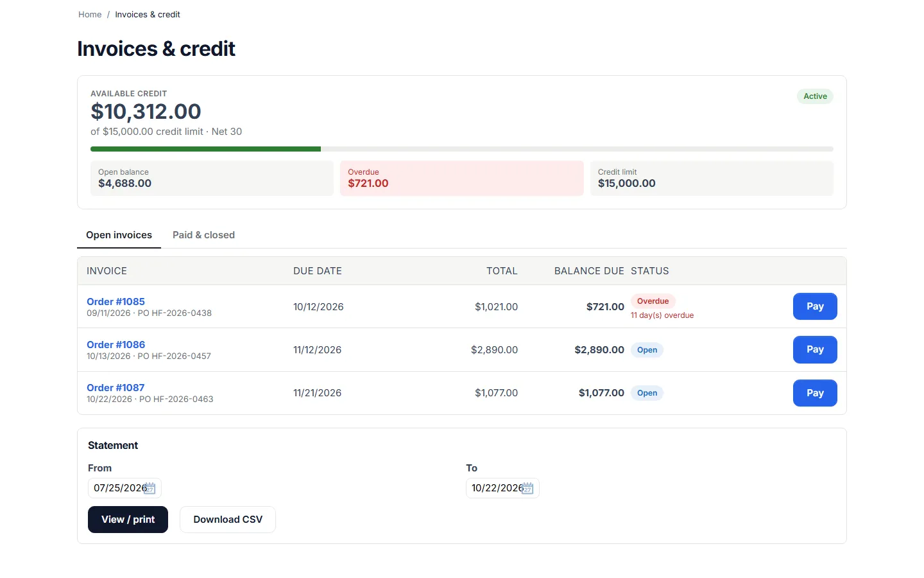Click due date 11/21/2026
The width and height of the screenshot is (924, 578).
pyautogui.click(x=317, y=393)
